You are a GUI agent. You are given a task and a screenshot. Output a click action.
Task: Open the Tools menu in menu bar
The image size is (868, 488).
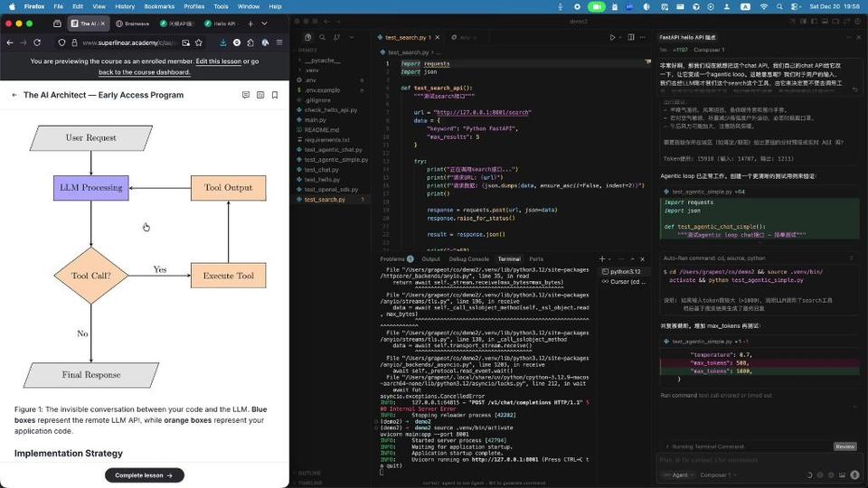tap(221, 6)
